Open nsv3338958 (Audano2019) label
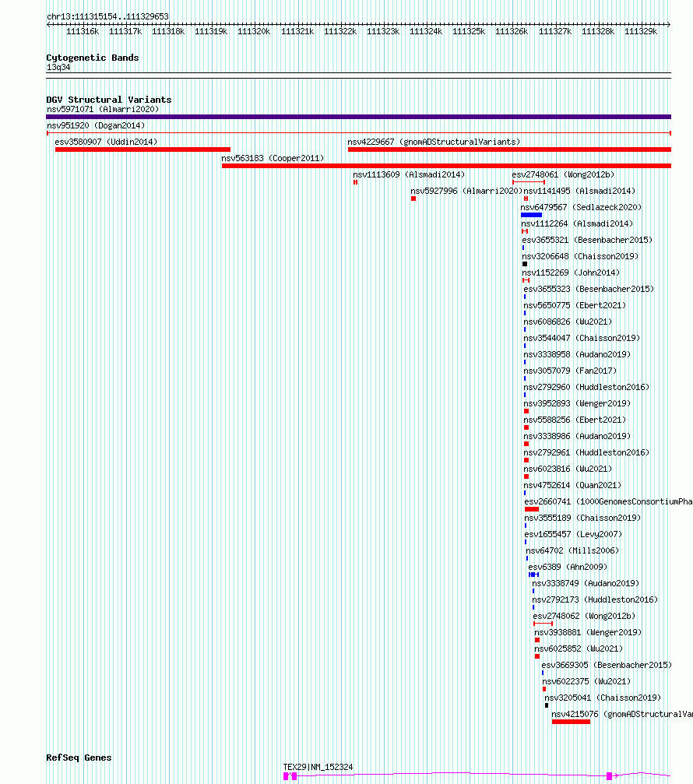The width and height of the screenshot is (693, 784). pyautogui.click(x=577, y=354)
